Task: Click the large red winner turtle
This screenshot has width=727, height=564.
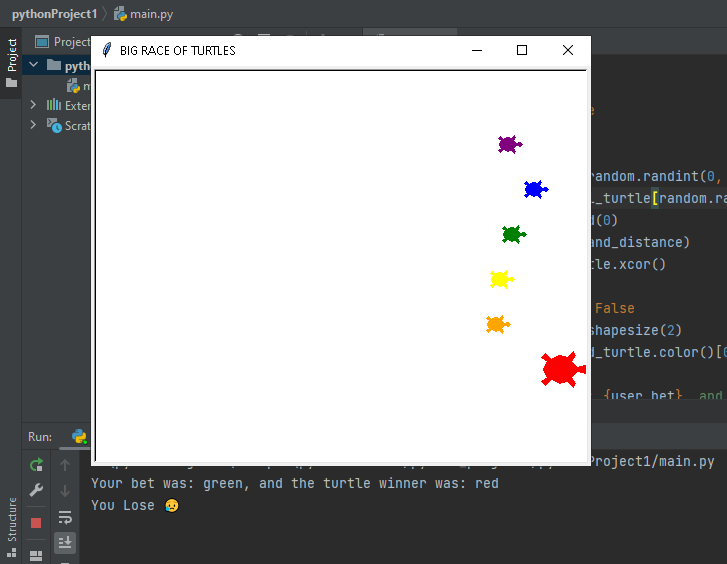Action: click(x=563, y=369)
